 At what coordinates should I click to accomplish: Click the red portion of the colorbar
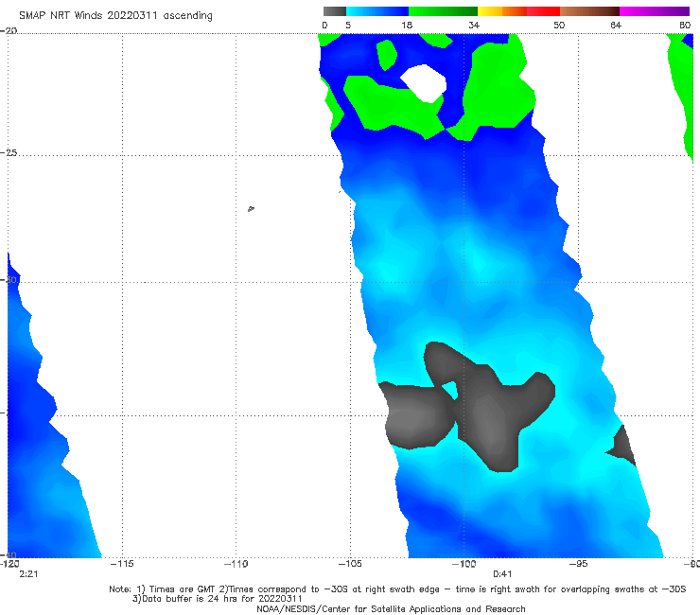[543, 11]
